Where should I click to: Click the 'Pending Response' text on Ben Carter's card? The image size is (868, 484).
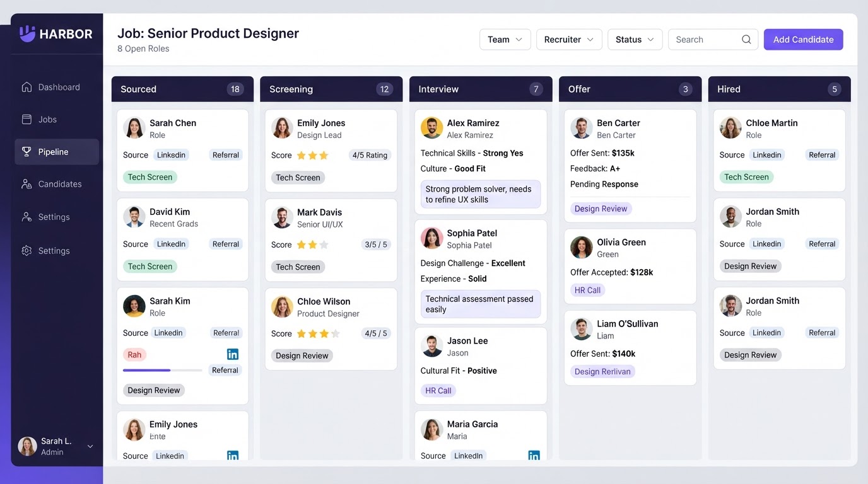click(x=604, y=184)
